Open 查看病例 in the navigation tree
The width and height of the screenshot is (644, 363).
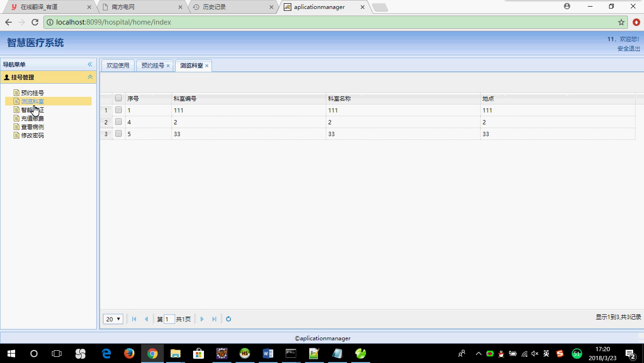pos(32,127)
